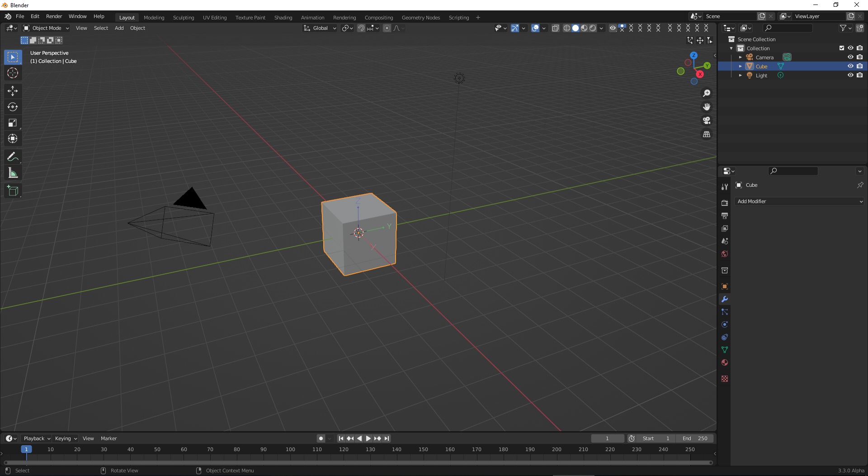868x476 pixels.
Task: Open the Add Modifier dropdown
Action: 800,201
